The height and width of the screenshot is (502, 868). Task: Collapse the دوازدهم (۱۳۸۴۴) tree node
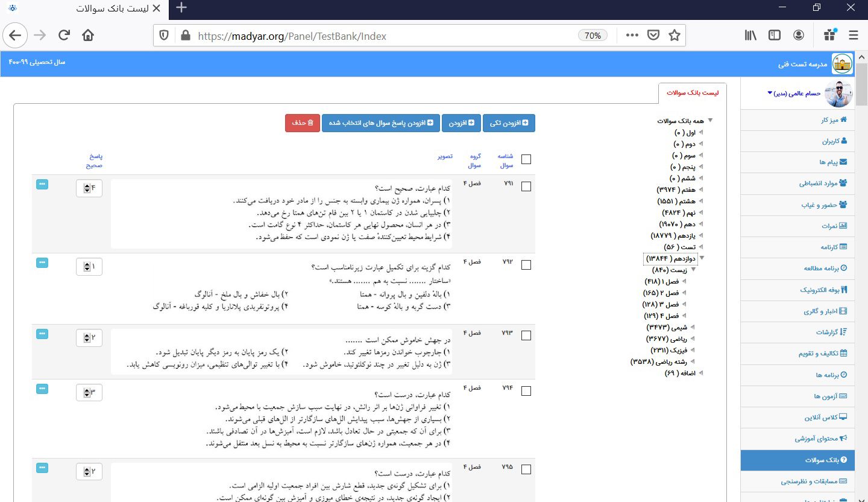702,258
